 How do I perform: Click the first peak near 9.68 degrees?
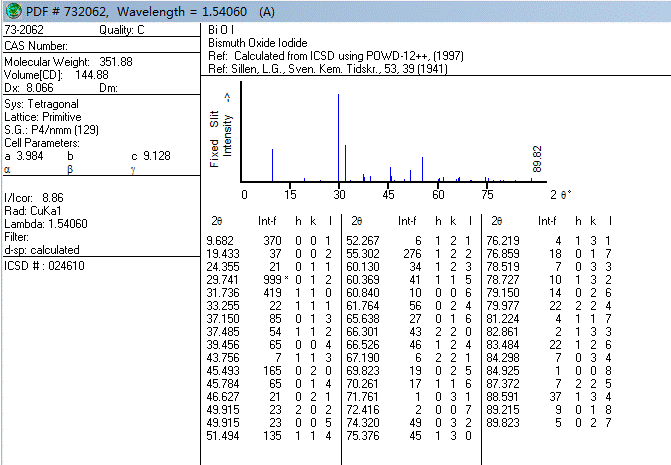pyautogui.click(x=273, y=165)
